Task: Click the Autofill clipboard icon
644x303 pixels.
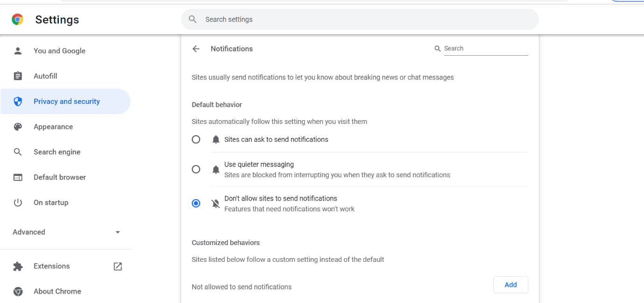Action: click(x=17, y=76)
